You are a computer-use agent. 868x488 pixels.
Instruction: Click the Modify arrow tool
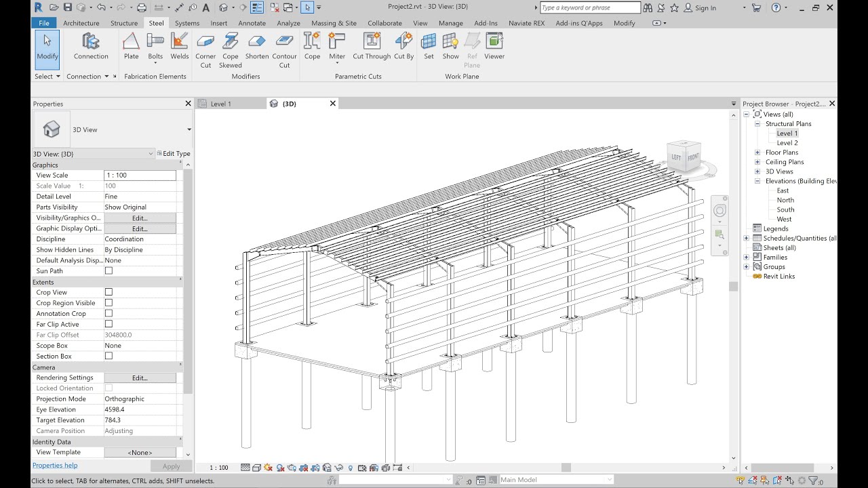coord(47,49)
